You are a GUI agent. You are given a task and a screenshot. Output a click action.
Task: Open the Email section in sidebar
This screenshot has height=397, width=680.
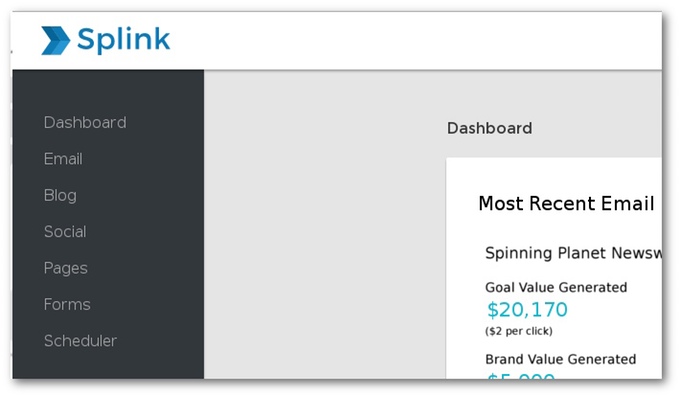pyautogui.click(x=63, y=159)
